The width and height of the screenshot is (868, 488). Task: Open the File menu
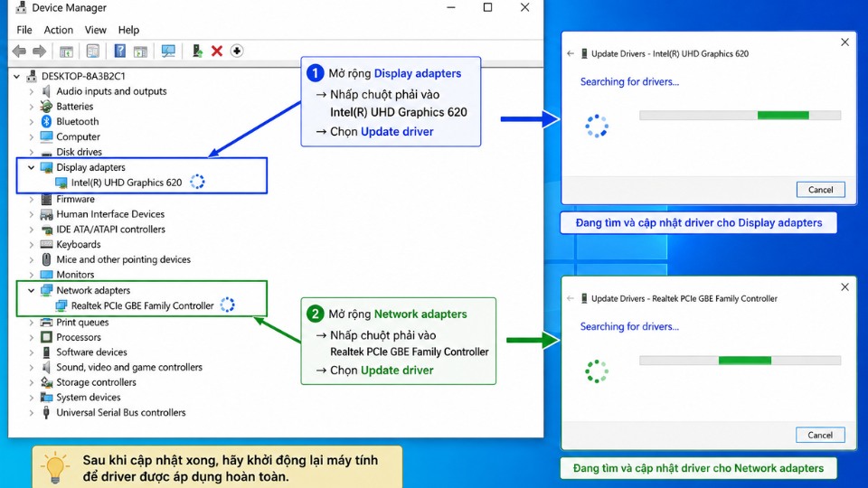(x=24, y=30)
